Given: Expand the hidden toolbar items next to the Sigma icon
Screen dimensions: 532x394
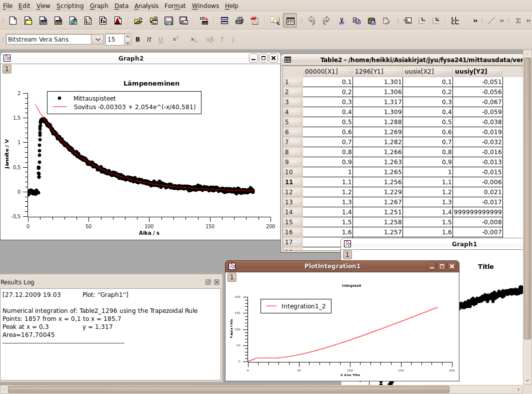Looking at the screenshot, I should [x=528, y=21].
